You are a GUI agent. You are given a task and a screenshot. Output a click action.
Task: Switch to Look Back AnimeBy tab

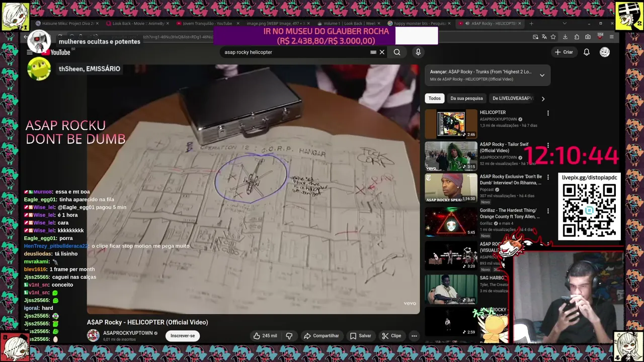[x=137, y=23]
